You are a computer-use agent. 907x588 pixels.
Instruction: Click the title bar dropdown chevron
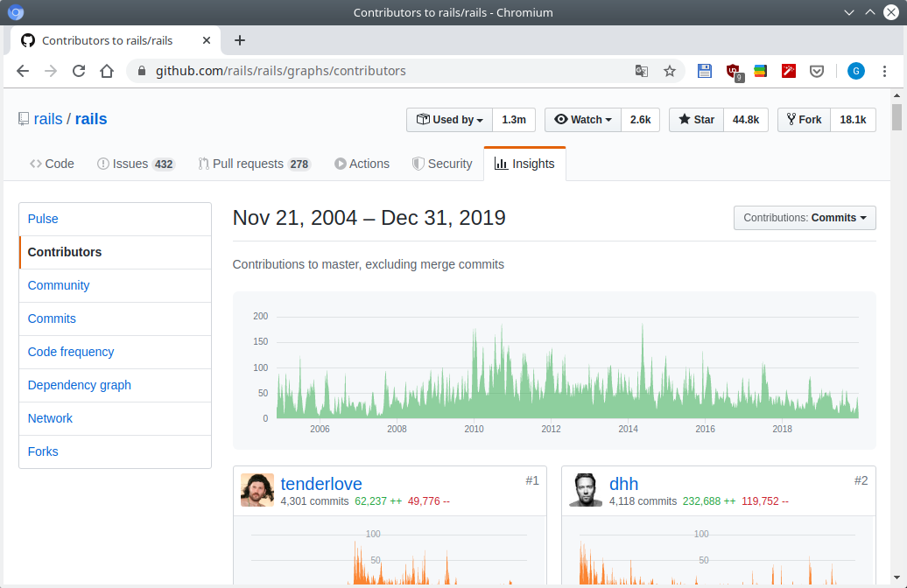click(x=849, y=12)
